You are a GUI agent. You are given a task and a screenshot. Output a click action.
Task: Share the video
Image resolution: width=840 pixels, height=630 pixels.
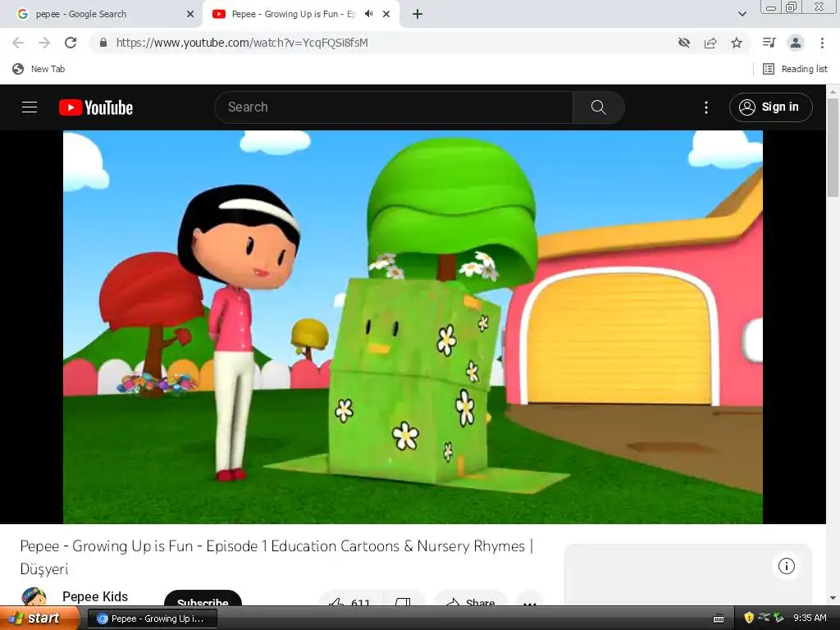click(470, 599)
